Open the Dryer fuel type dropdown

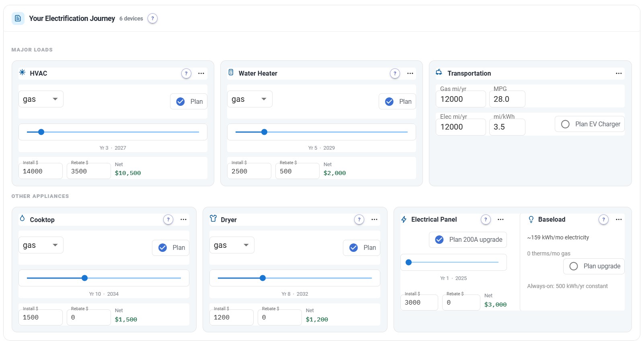232,245
